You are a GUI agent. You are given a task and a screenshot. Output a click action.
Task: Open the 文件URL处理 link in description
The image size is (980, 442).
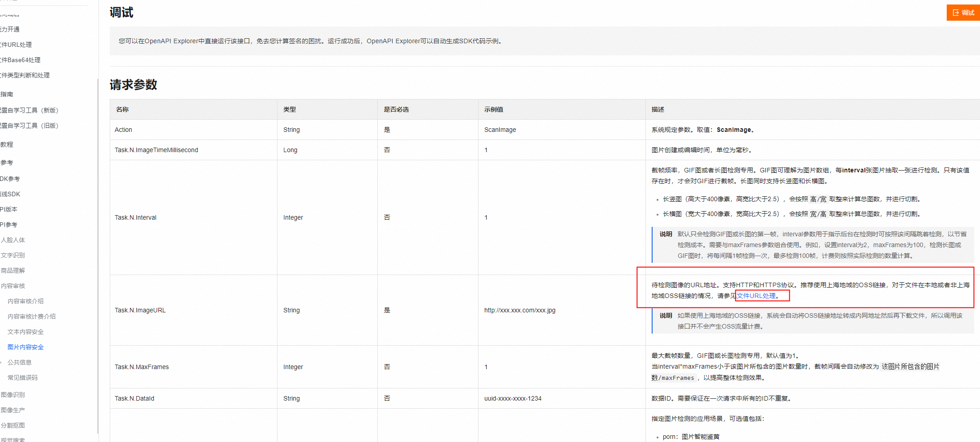(756, 296)
